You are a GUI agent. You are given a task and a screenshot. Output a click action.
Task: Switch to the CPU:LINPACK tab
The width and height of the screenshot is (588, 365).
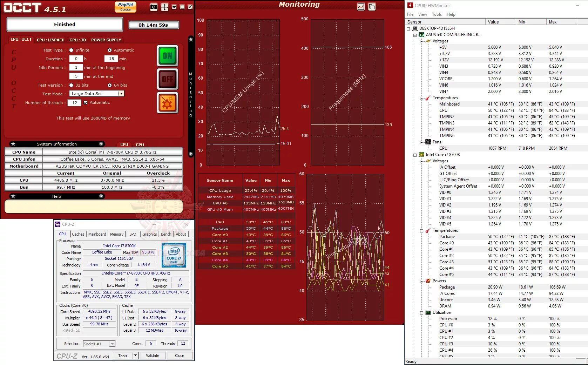point(50,40)
